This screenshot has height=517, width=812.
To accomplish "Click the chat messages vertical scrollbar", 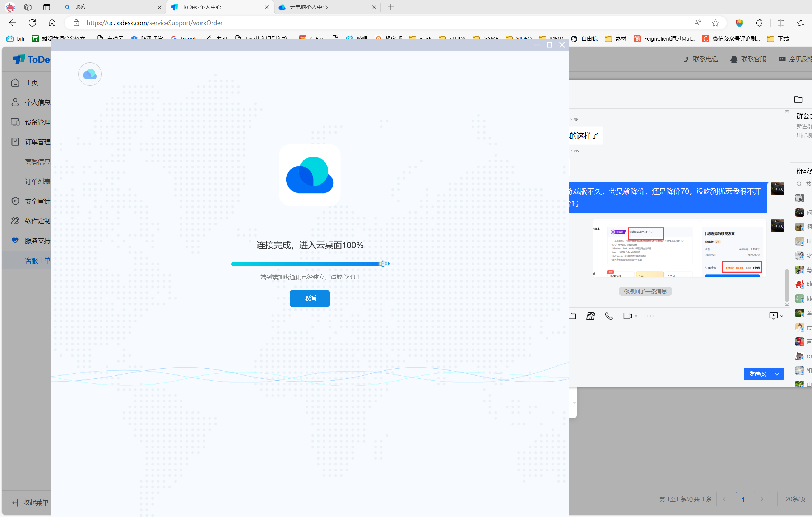I will pos(787,285).
